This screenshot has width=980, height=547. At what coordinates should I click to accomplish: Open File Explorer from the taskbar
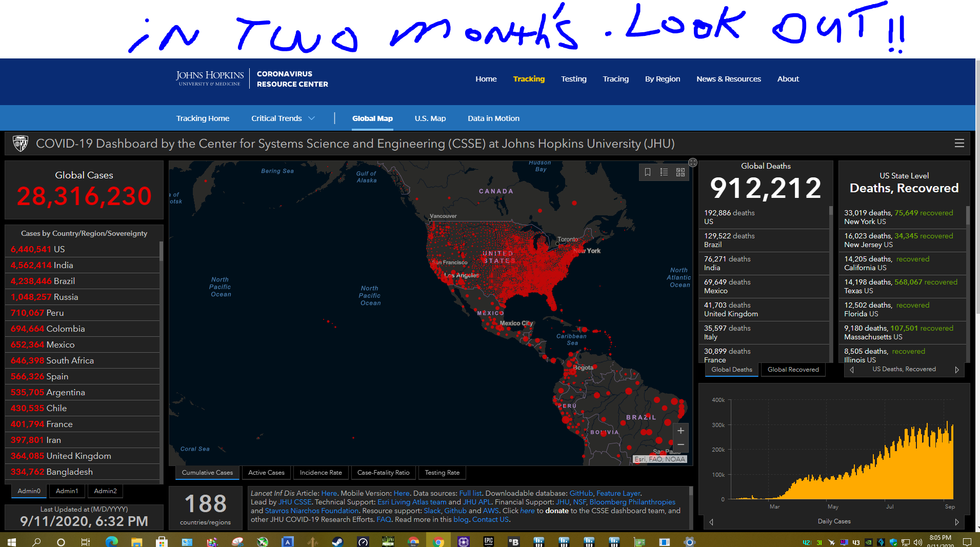pyautogui.click(x=136, y=541)
